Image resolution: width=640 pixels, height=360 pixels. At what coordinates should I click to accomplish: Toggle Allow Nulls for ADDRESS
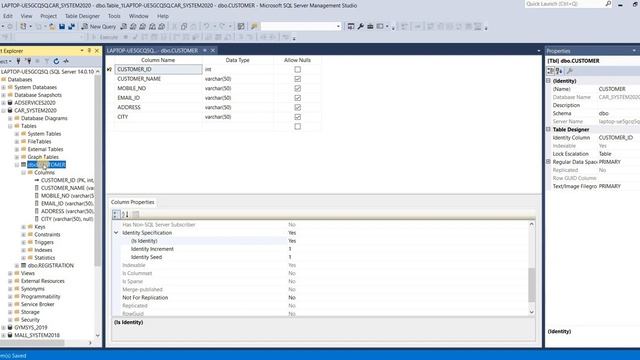click(x=298, y=107)
